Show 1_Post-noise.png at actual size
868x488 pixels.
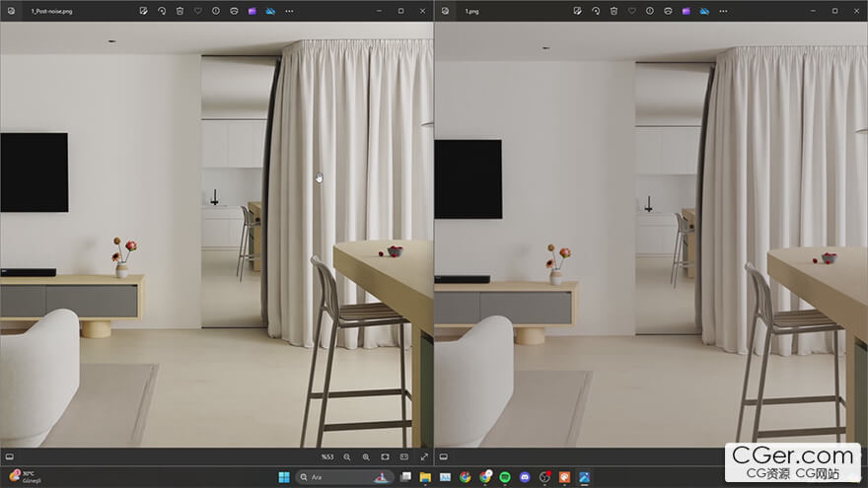coord(404,457)
